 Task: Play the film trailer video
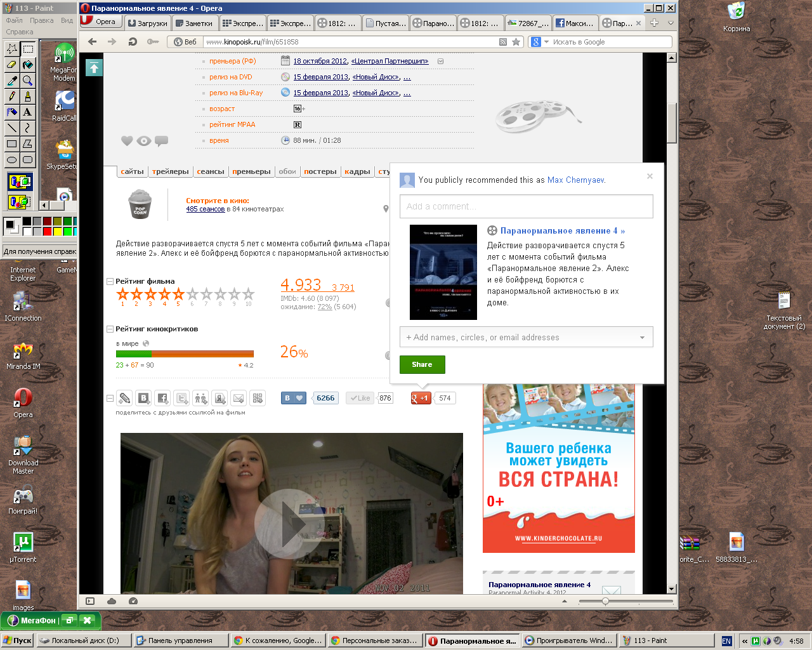click(x=289, y=524)
